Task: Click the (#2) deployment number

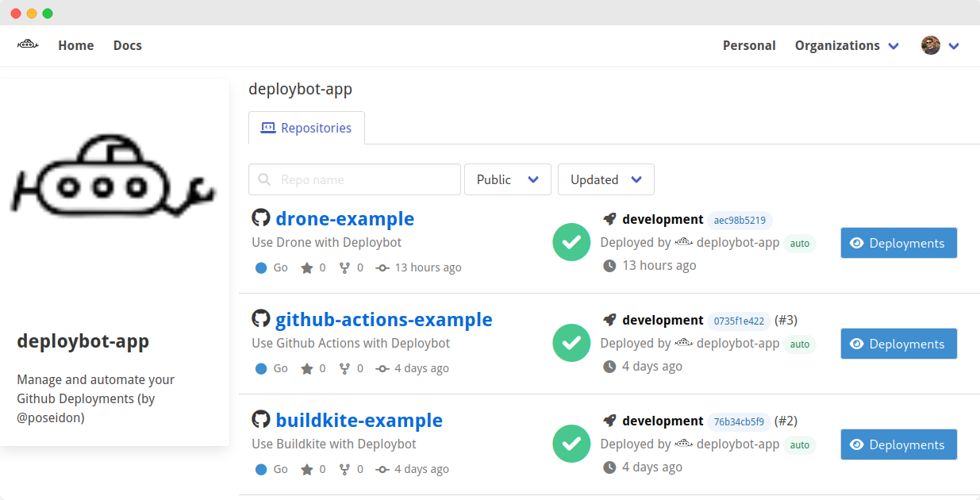Action: click(786, 421)
